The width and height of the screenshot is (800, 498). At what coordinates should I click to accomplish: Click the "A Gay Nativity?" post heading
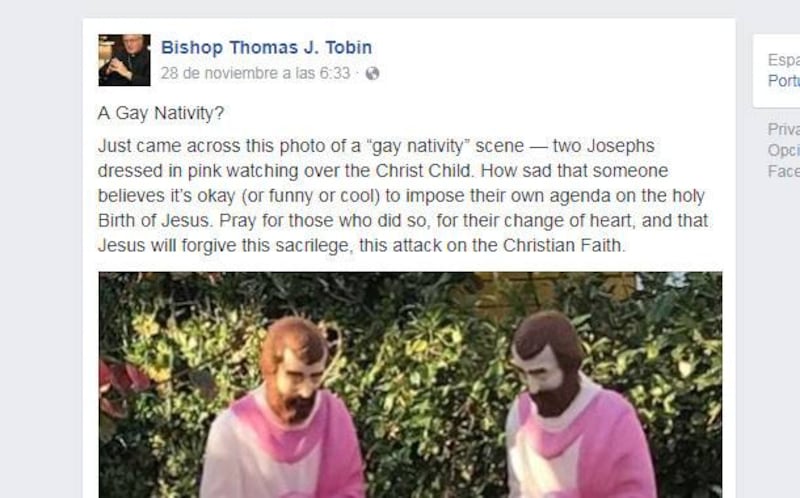(x=161, y=113)
